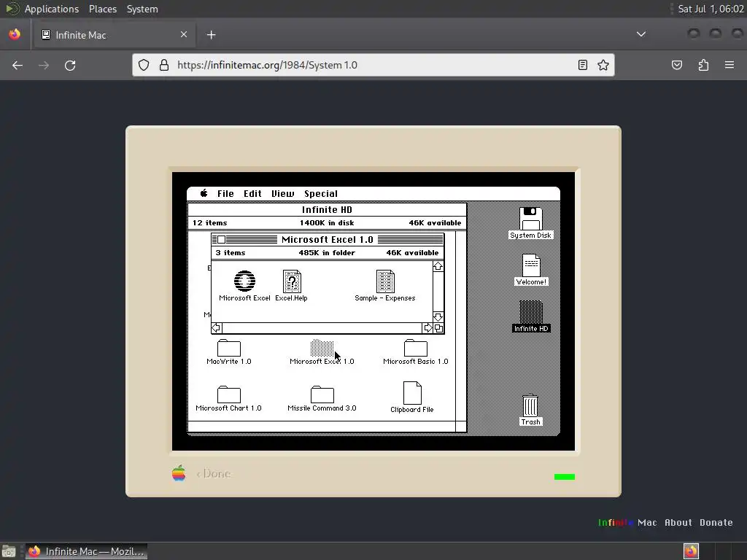This screenshot has height=560, width=747.
Task: Select the Excel.Help document icon
Action: (292, 281)
